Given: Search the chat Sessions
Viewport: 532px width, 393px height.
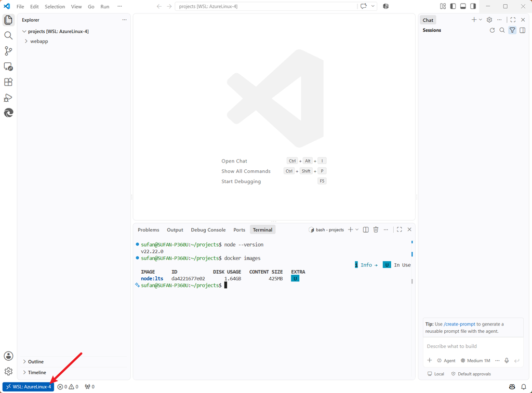Looking at the screenshot, I should [502, 30].
